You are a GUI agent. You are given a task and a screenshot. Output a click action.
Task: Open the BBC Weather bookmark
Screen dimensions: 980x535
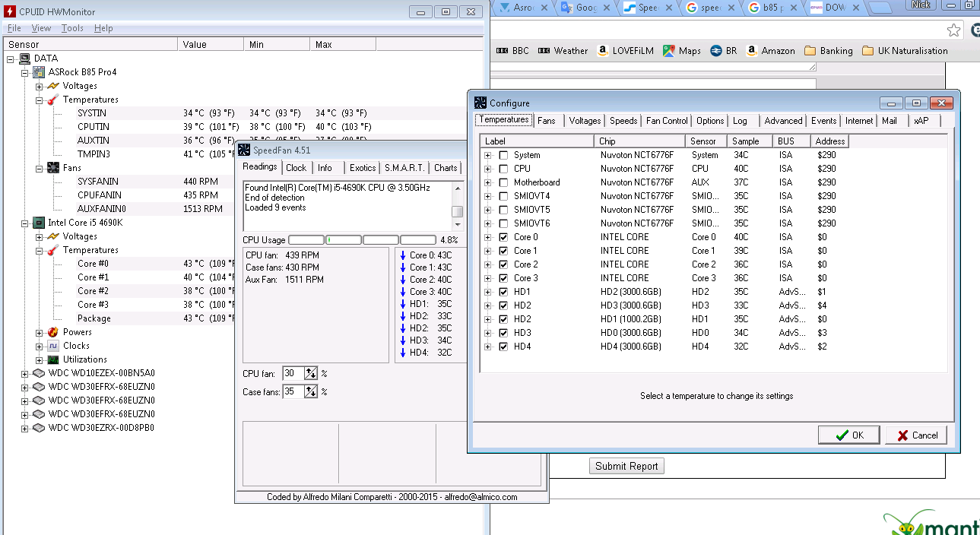pos(563,51)
